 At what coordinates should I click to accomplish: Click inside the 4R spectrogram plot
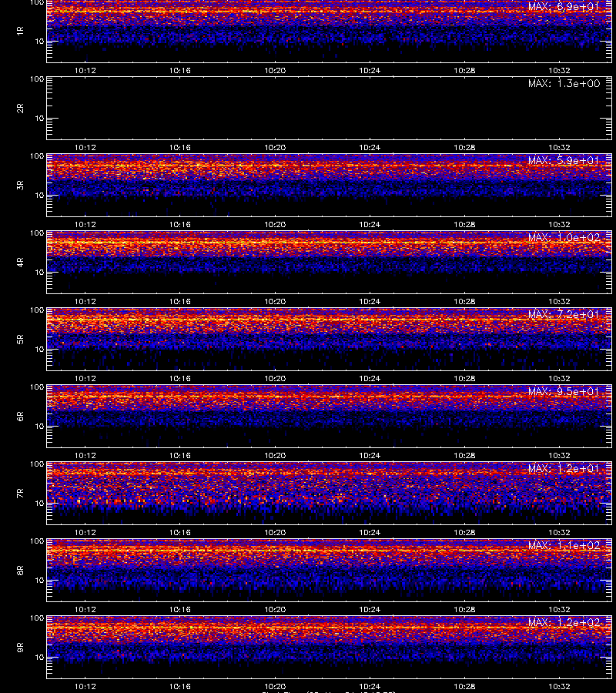tap(329, 262)
